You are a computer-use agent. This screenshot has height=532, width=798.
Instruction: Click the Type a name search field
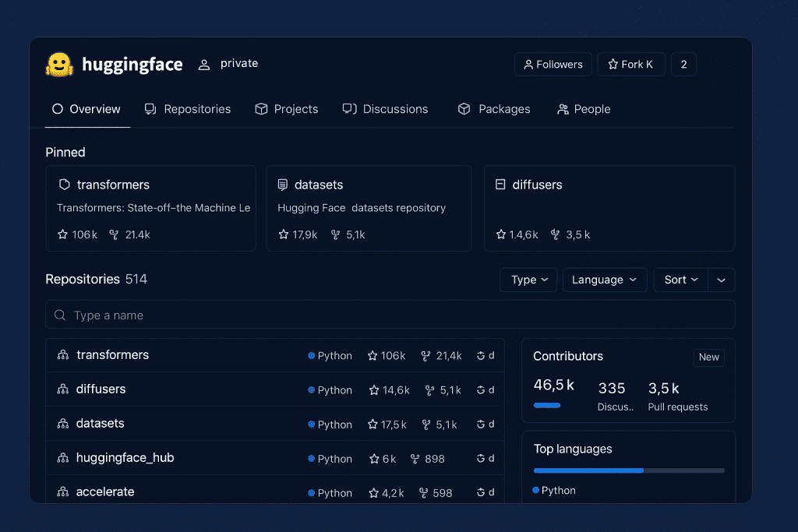pos(390,315)
